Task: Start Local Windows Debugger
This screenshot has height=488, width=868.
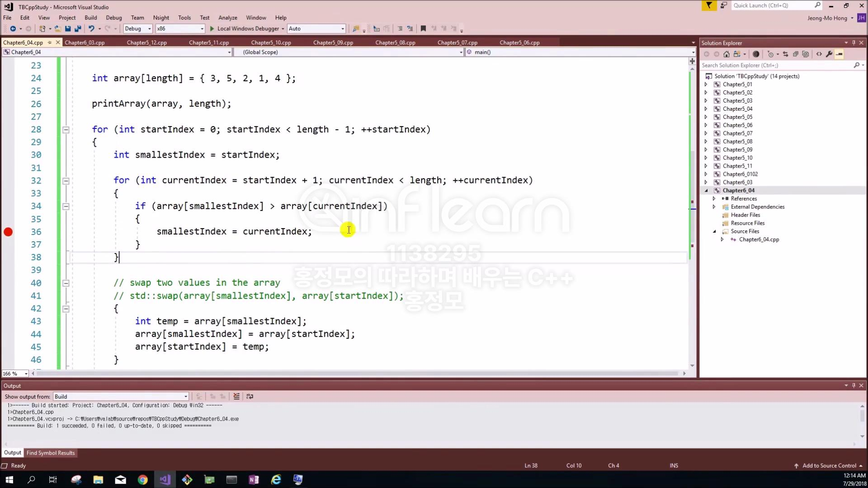Action: coord(244,28)
